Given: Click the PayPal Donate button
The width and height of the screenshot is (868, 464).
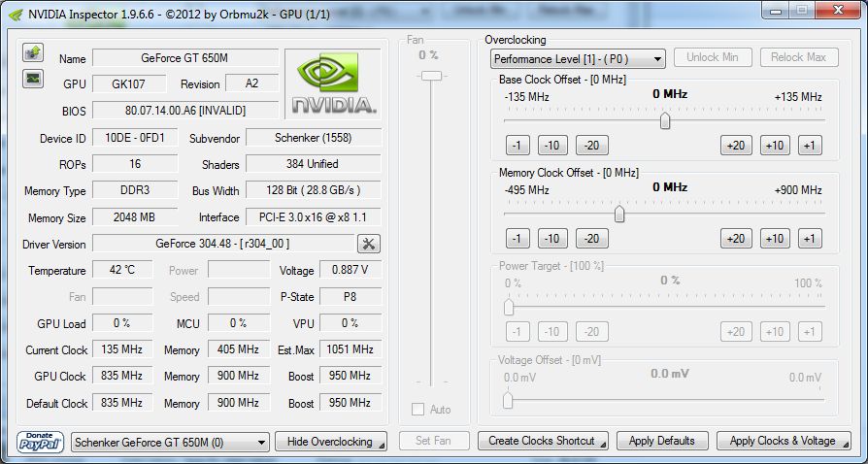Looking at the screenshot, I should (x=40, y=442).
